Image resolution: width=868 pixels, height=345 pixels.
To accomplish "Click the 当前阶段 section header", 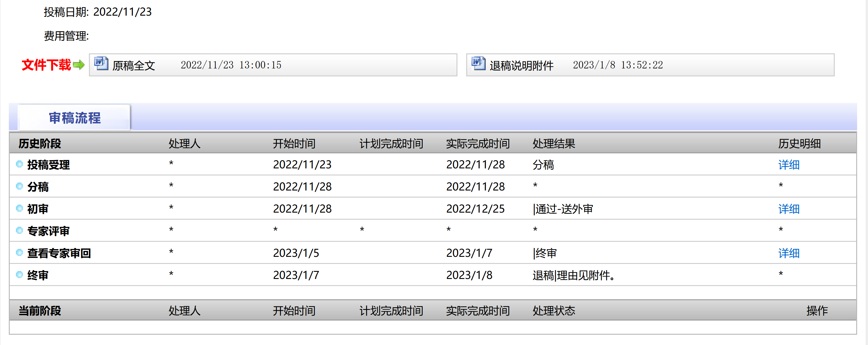I will click(x=40, y=310).
